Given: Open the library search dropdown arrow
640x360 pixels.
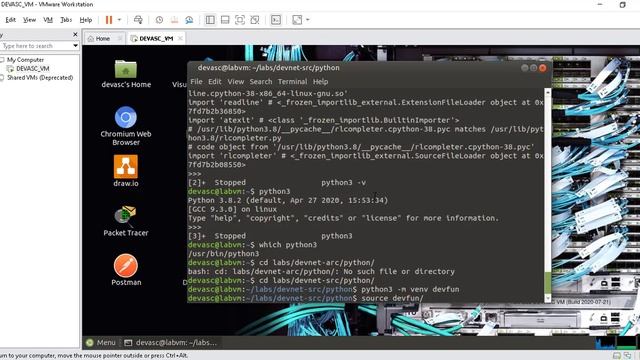Looking at the screenshot, I should 76,46.
